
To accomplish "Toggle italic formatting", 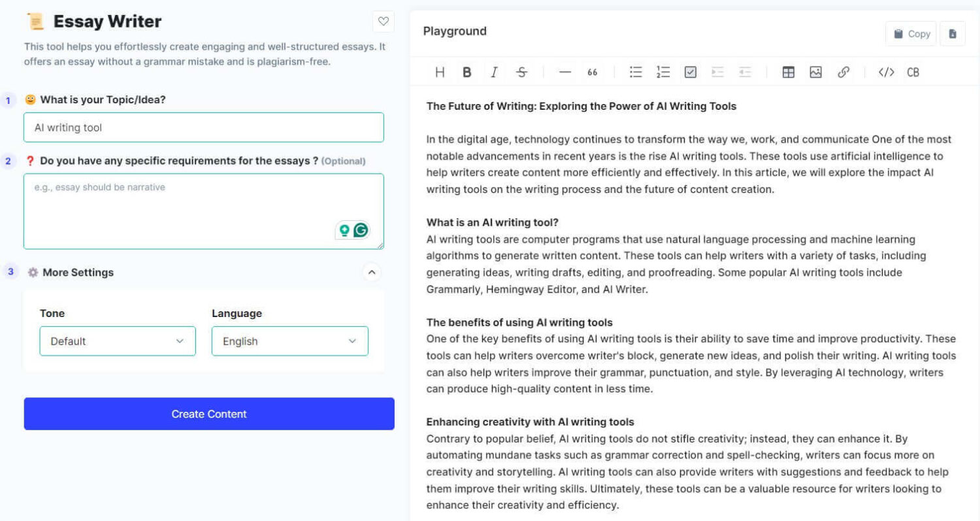I will pos(494,73).
